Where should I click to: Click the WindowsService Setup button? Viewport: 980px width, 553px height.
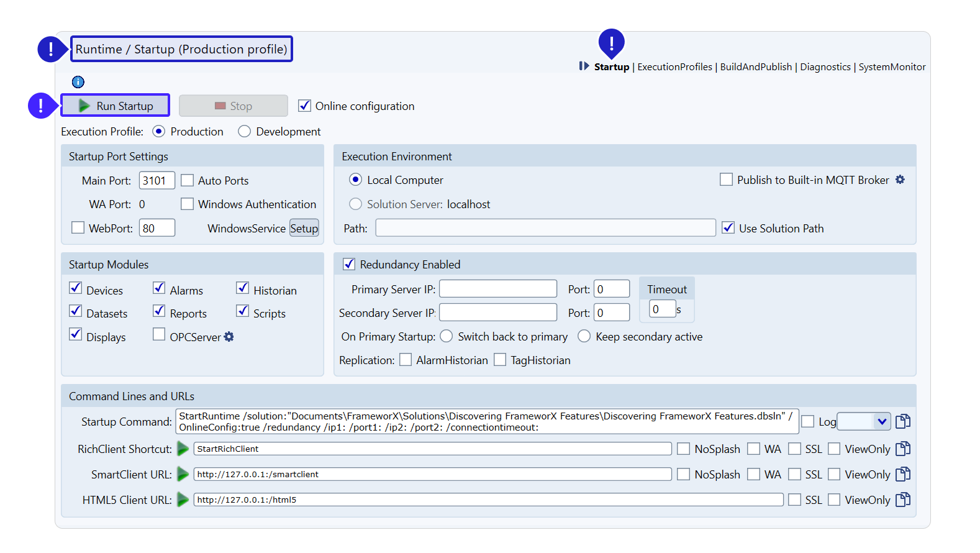(x=304, y=228)
